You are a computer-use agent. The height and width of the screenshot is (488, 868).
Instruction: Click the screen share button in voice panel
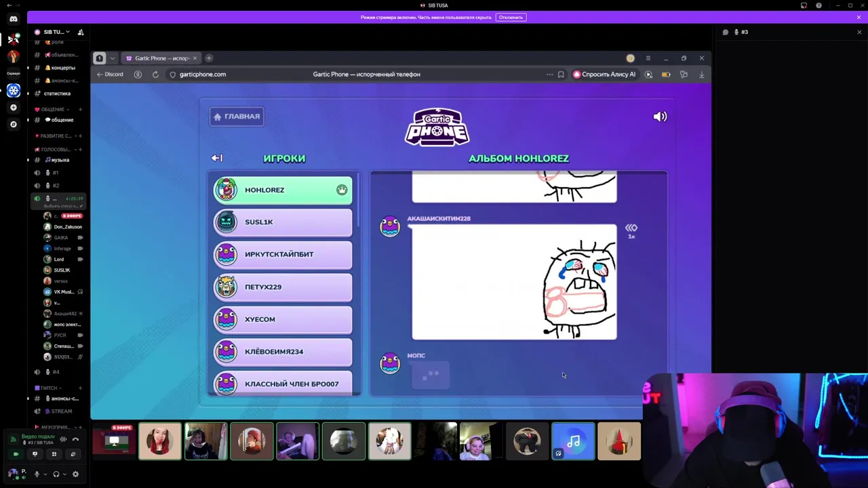(35, 454)
